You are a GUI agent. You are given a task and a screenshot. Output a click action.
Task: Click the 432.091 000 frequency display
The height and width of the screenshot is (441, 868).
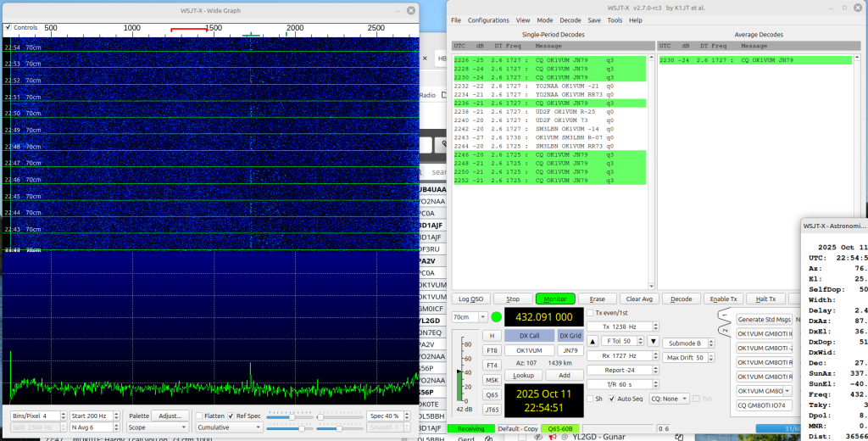coord(543,317)
